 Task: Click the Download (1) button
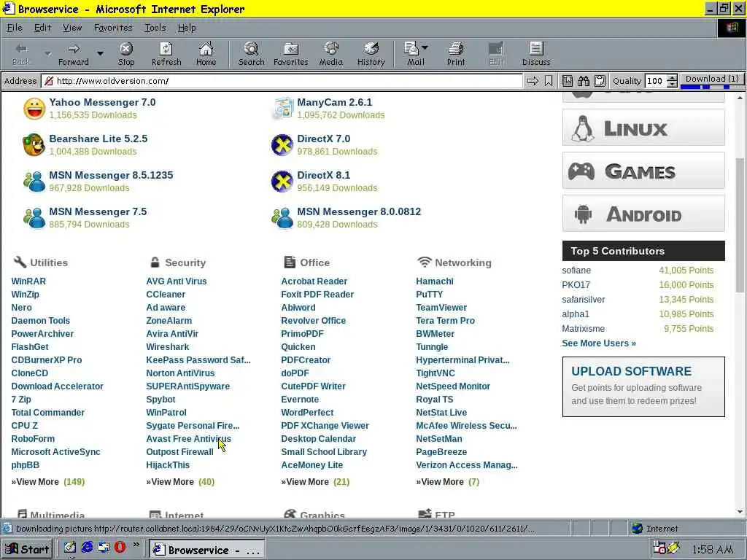pyautogui.click(x=712, y=79)
